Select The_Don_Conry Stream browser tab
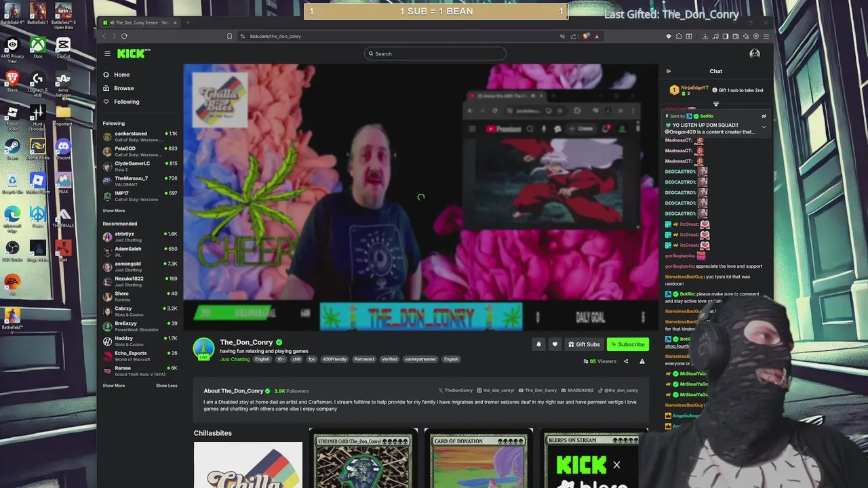Viewport: 868px width, 488px height. (x=139, y=22)
